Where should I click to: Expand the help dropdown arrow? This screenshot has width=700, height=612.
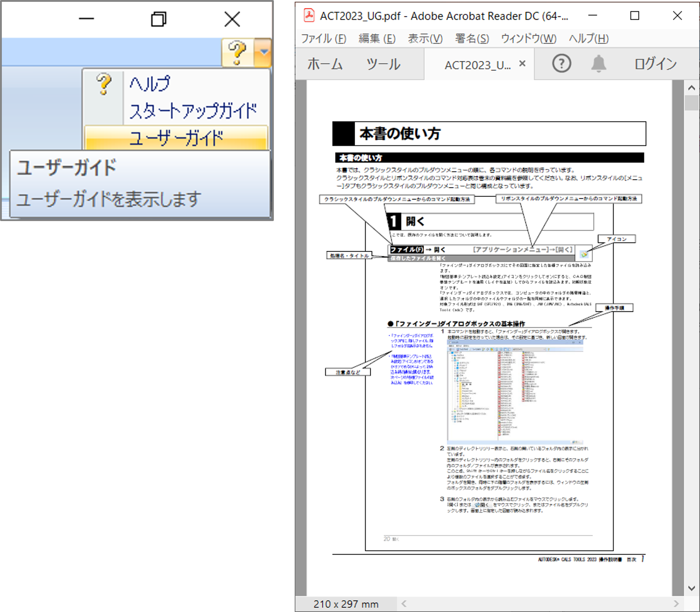point(264,52)
